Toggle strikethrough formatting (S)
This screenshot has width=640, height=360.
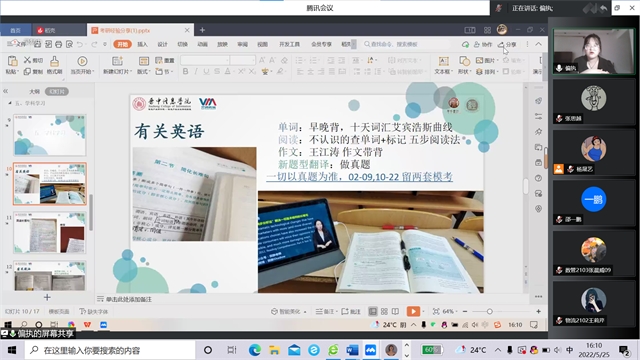point(217,71)
